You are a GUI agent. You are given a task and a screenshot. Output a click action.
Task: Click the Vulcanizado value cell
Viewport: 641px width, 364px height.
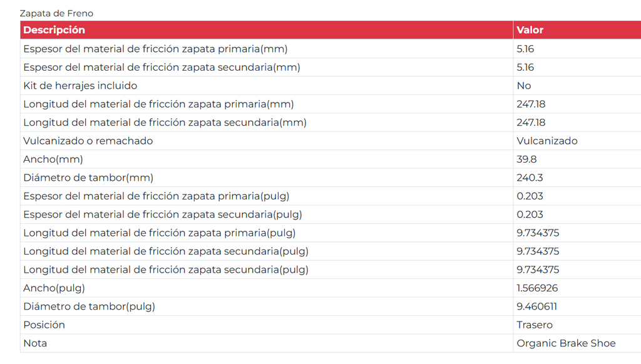click(577, 141)
